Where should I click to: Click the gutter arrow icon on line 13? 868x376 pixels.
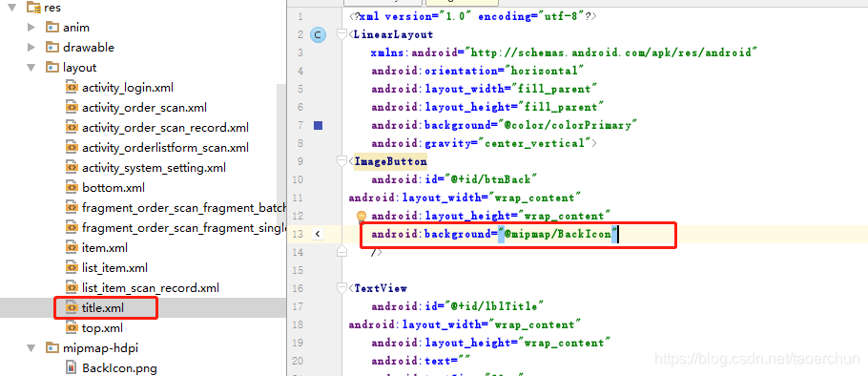tap(318, 234)
